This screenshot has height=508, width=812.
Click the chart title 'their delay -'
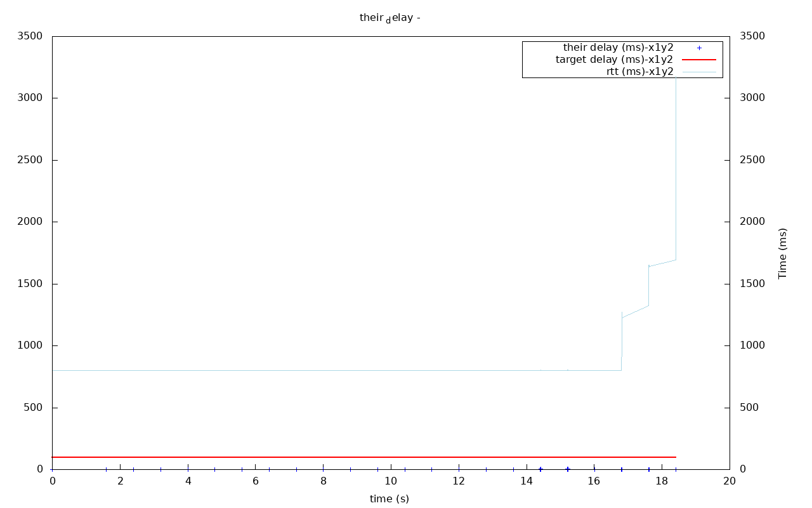coord(390,18)
